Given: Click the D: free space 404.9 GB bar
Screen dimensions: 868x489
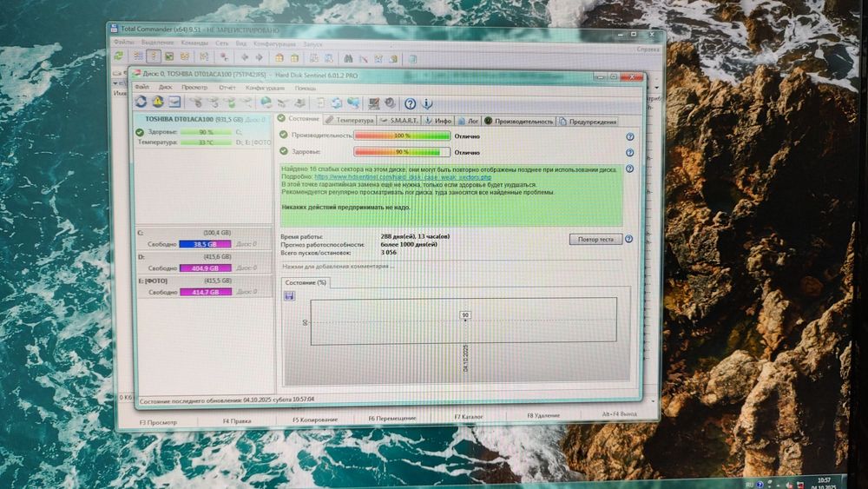Looking at the screenshot, I should click(x=205, y=268).
